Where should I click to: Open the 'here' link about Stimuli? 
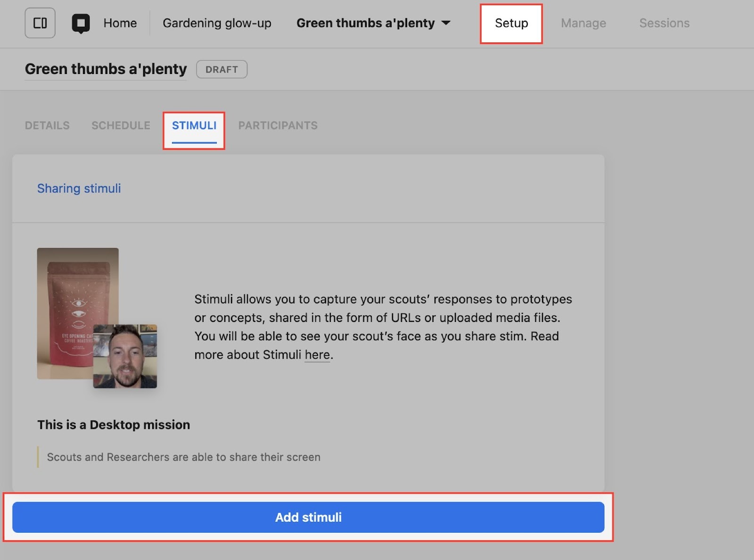pos(317,355)
